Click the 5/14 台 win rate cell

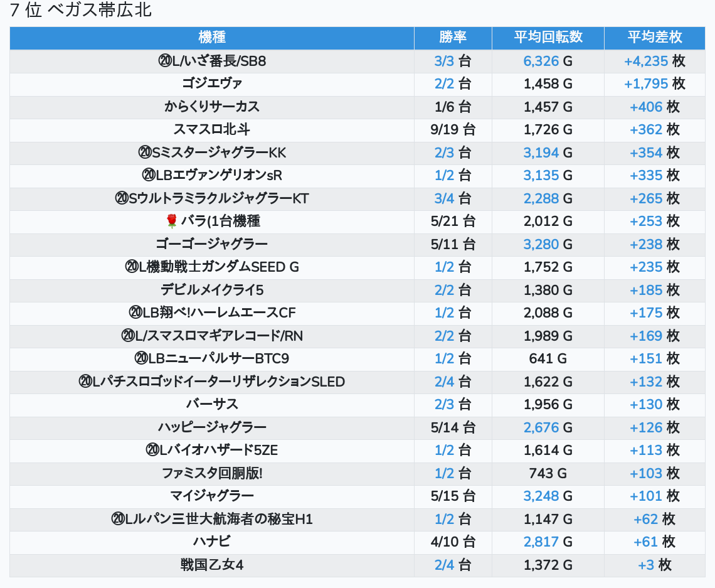click(453, 428)
